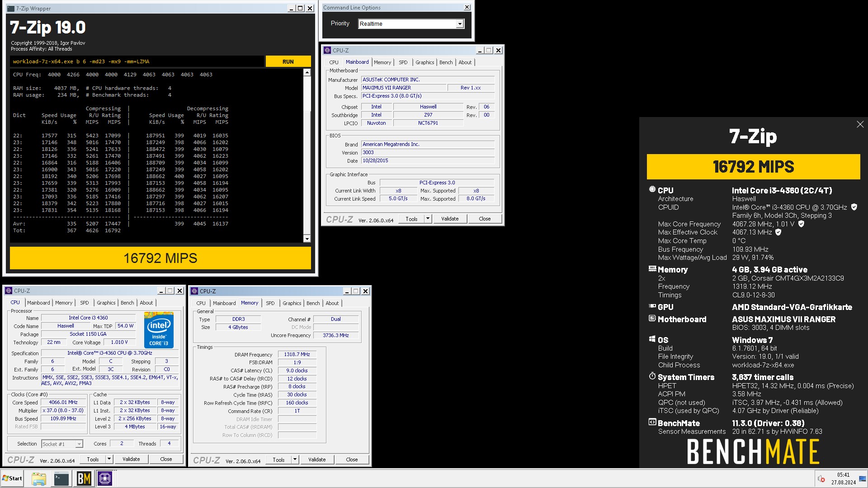Open the Priority Realtime dropdown
868x488 pixels.
(460, 23)
